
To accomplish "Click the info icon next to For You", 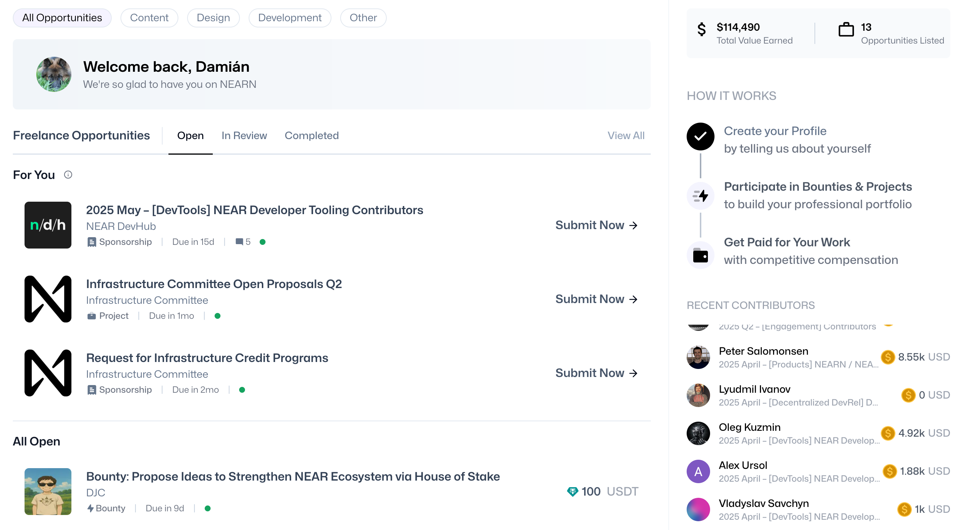I will click(x=68, y=175).
